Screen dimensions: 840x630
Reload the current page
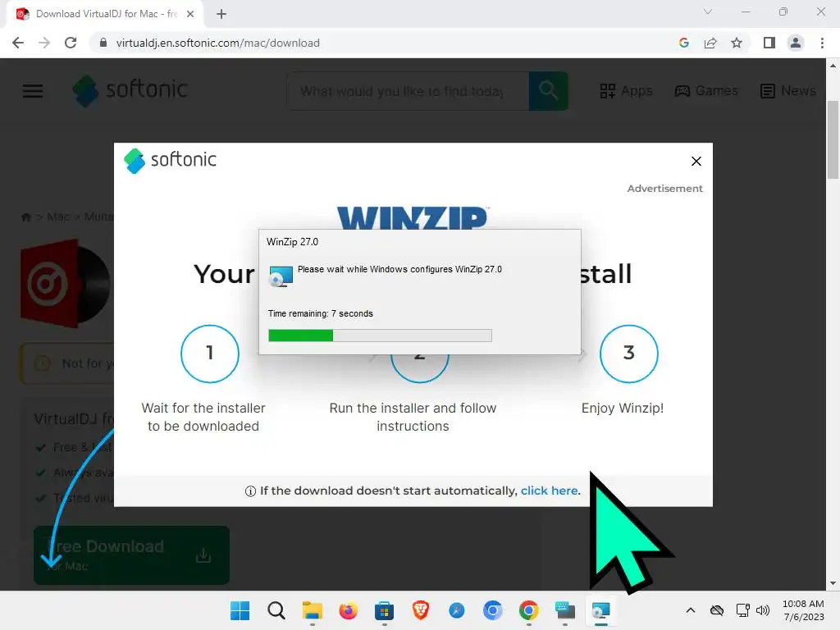71,43
